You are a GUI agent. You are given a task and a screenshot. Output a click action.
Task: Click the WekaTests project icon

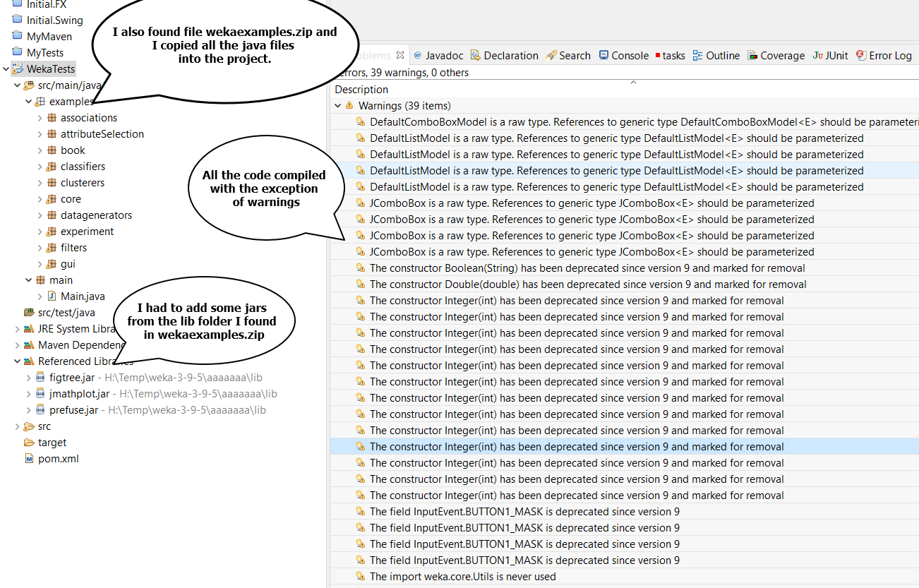[17, 68]
